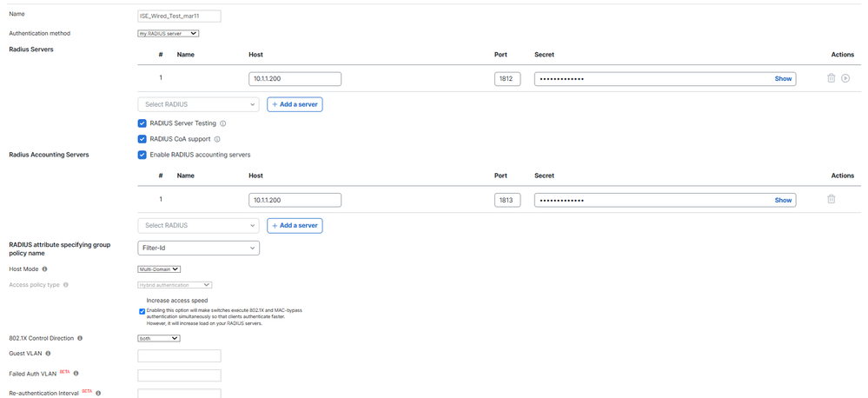The height and width of the screenshot is (398, 868).
Task: Click Add a server under Radius Servers
Action: click(x=295, y=104)
